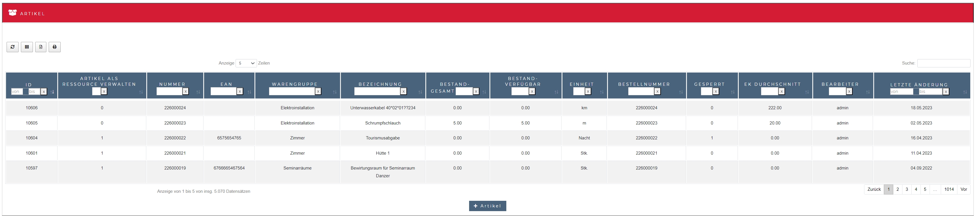The height and width of the screenshot is (216, 980).
Task: Clear the Bestand-Verfügbar column filter
Action: coord(532,92)
